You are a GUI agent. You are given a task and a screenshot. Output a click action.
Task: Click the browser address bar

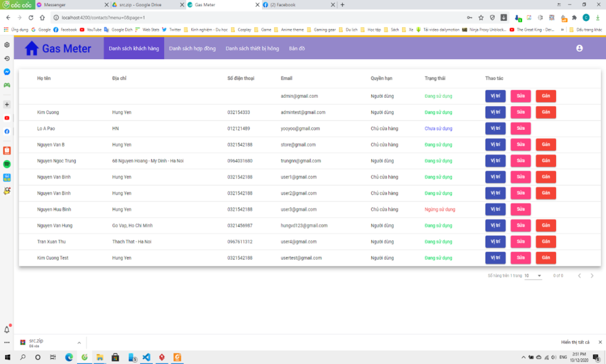pyautogui.click(x=252, y=18)
